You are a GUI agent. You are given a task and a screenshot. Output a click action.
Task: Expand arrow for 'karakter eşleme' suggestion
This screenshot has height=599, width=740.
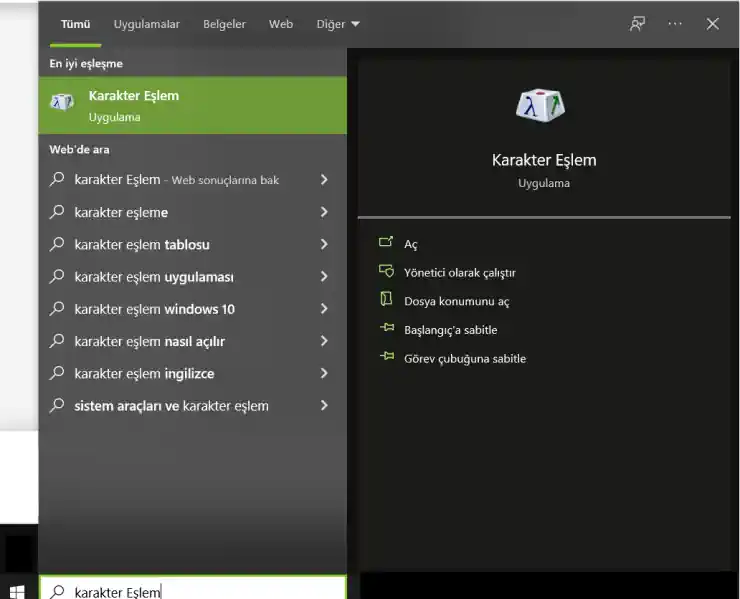pos(324,212)
